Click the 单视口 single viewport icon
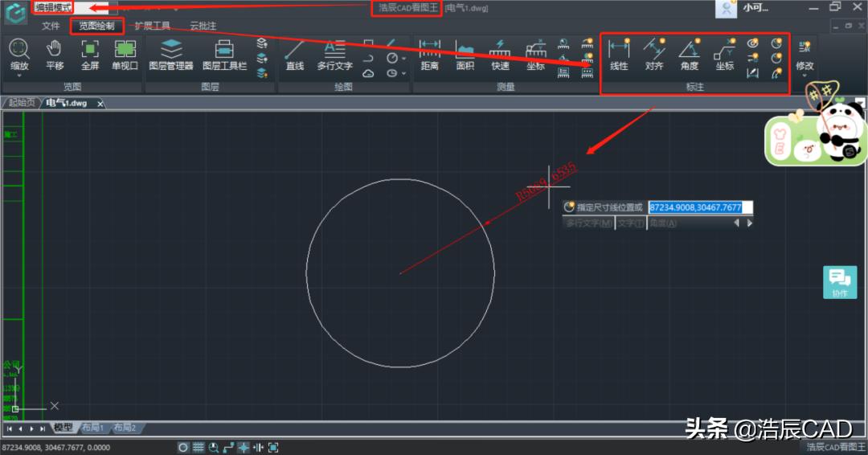Viewport: 868px width, 455px height. pos(125,54)
